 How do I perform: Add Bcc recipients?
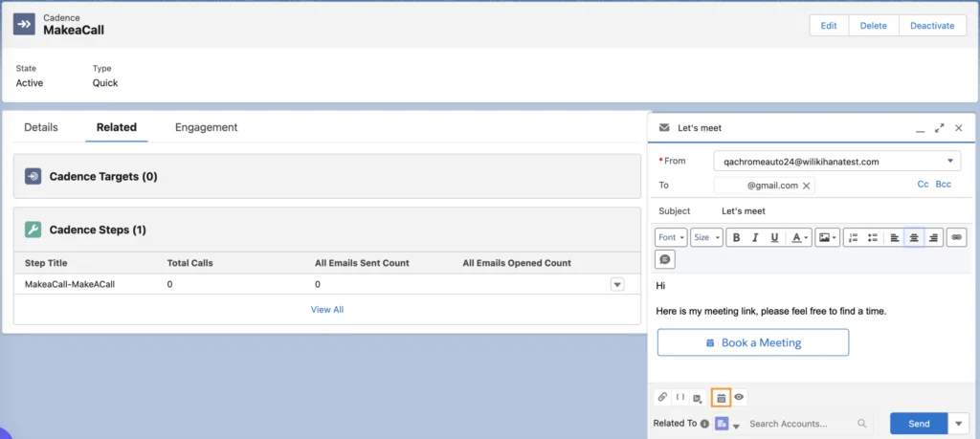(x=943, y=185)
